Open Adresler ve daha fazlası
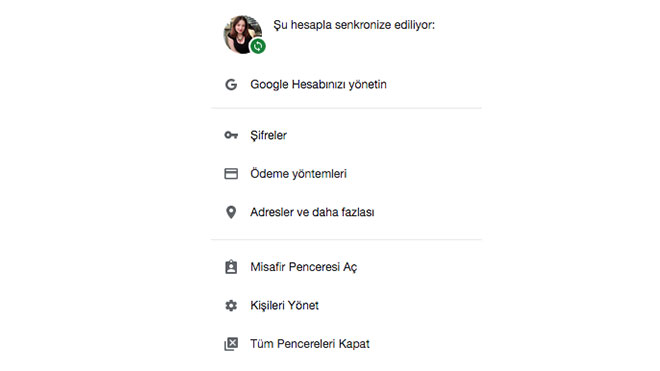This screenshot has height=371, width=660. tap(346, 212)
